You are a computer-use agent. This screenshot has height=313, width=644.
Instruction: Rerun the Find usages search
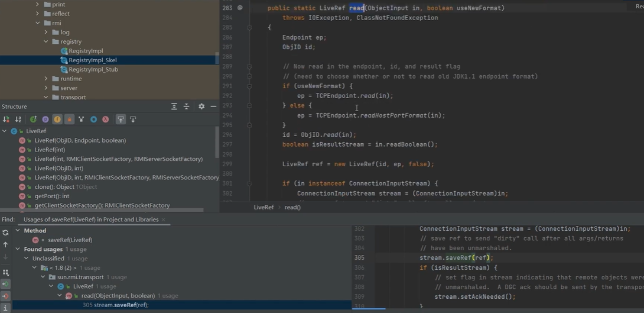click(x=6, y=233)
